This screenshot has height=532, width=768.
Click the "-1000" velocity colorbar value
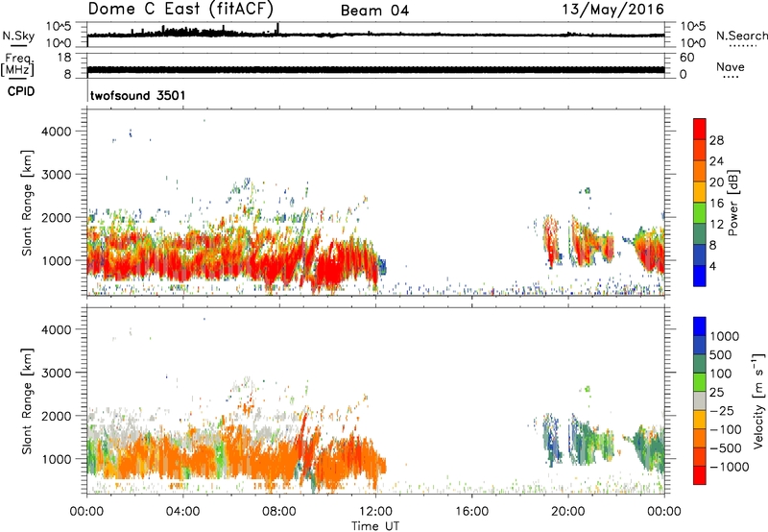(x=729, y=467)
